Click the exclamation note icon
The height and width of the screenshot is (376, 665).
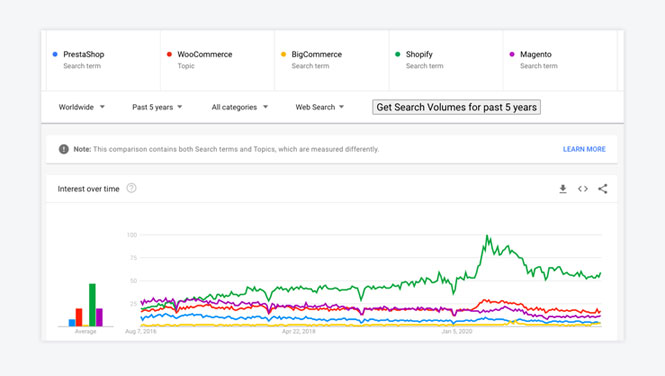click(64, 149)
